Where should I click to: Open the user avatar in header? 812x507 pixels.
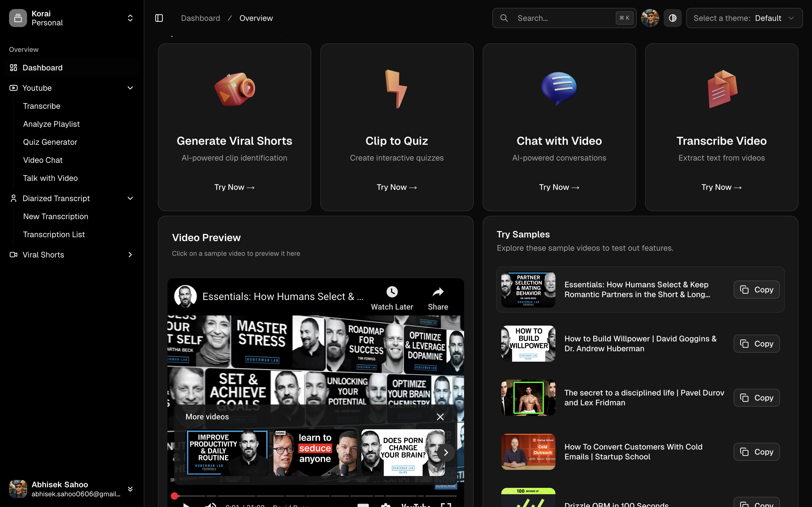point(650,18)
